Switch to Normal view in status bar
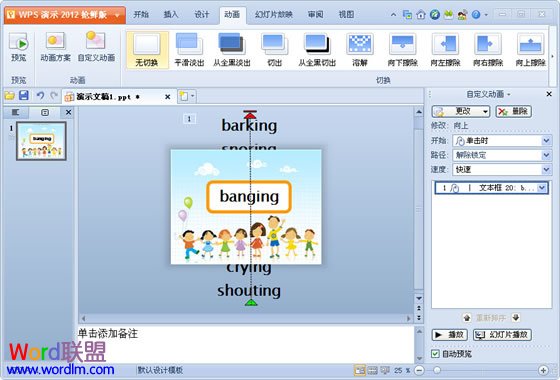Screen dimensions: 560x380 point(359,370)
